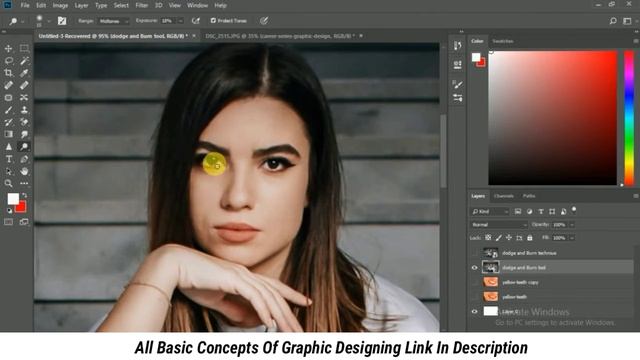Select the Magic Wand tool
This screenshot has width=640, height=360.
tap(24, 61)
